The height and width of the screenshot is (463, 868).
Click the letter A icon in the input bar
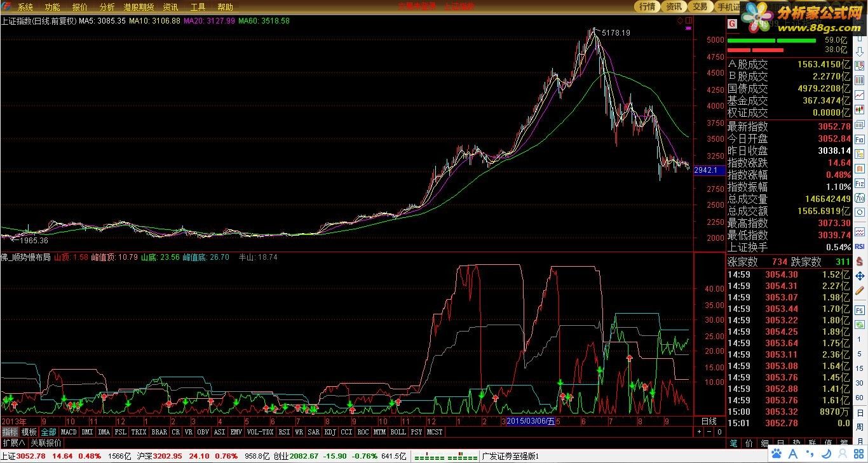(x=793, y=453)
